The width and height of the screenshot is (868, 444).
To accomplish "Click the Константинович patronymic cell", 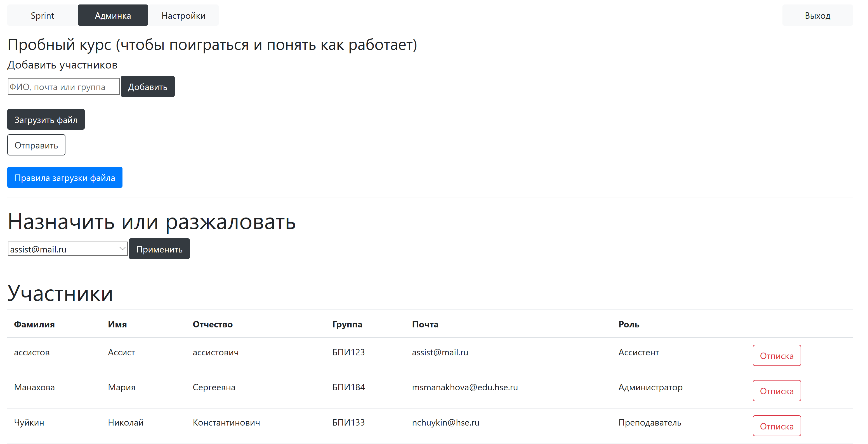I will pyautogui.click(x=227, y=422).
